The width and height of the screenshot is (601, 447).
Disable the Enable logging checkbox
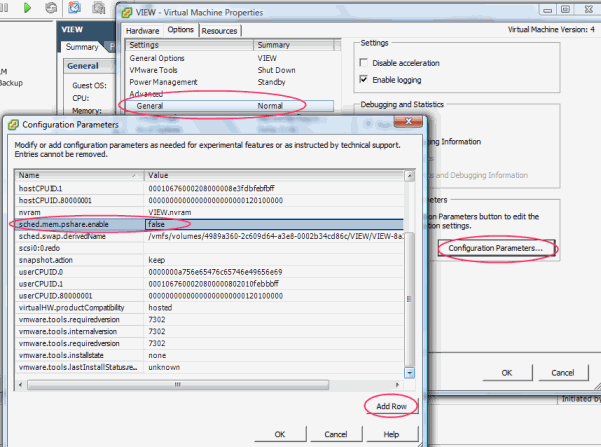click(363, 78)
